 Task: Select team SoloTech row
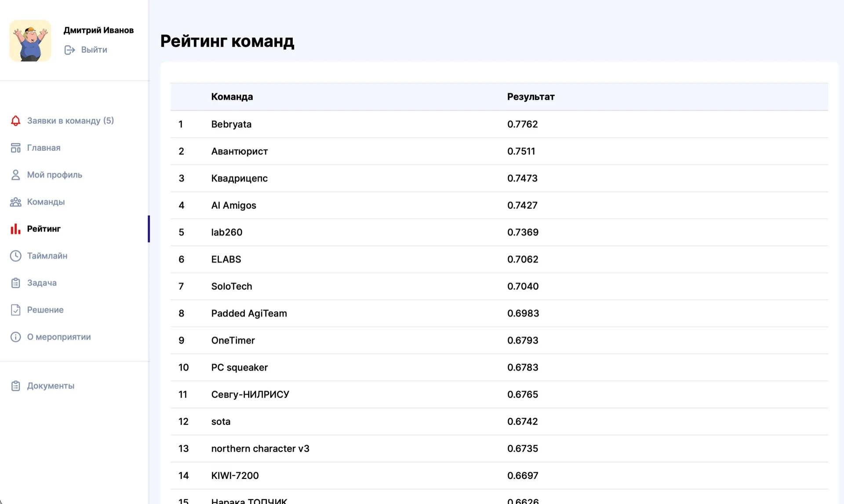coord(499,286)
